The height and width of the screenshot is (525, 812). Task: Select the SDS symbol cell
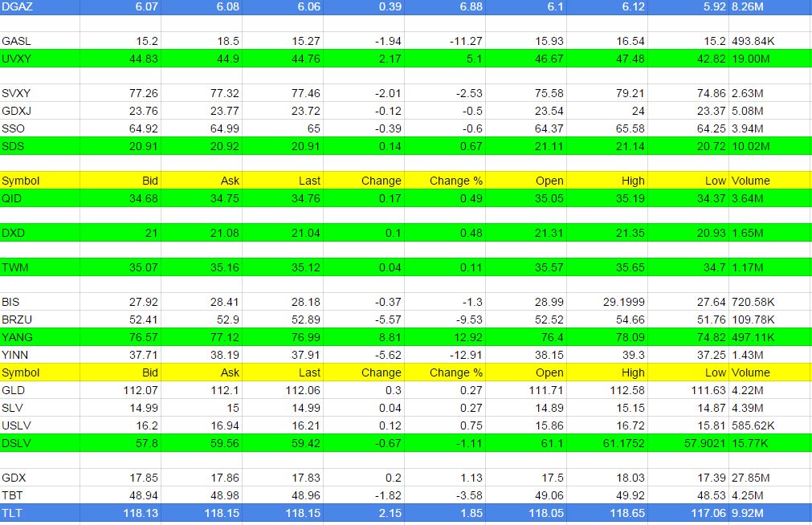[x=40, y=146]
